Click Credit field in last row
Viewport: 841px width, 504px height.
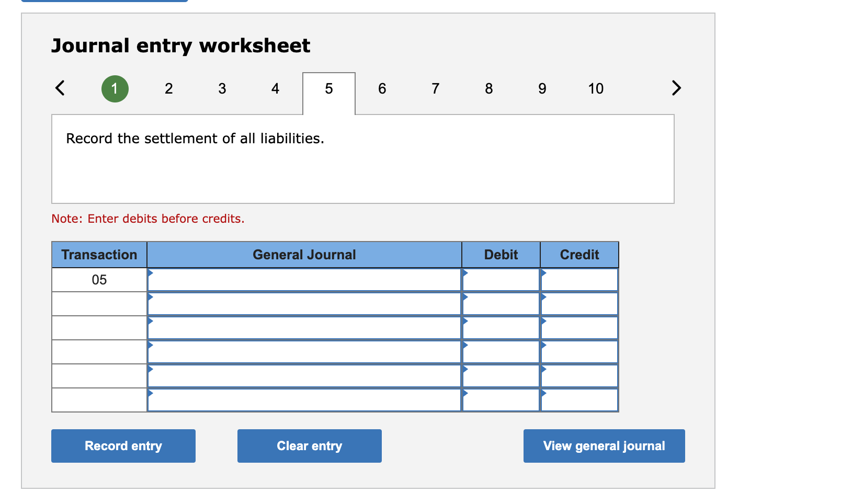point(579,400)
